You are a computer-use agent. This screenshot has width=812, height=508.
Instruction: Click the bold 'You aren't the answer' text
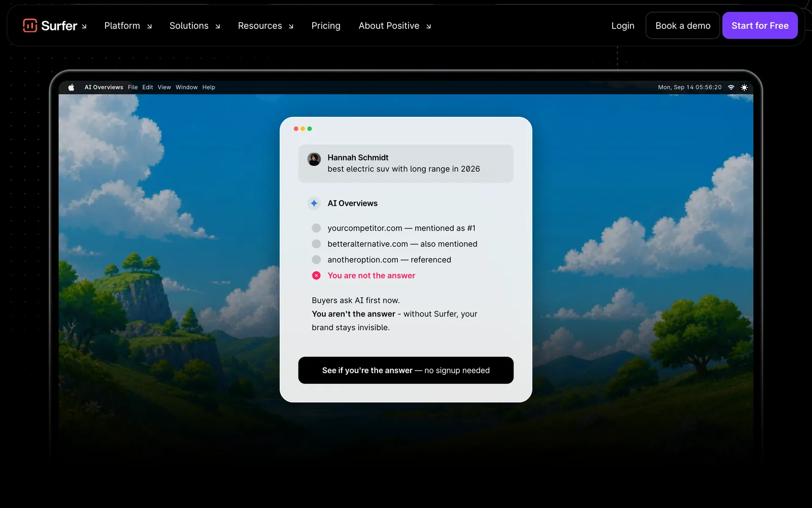click(x=354, y=314)
